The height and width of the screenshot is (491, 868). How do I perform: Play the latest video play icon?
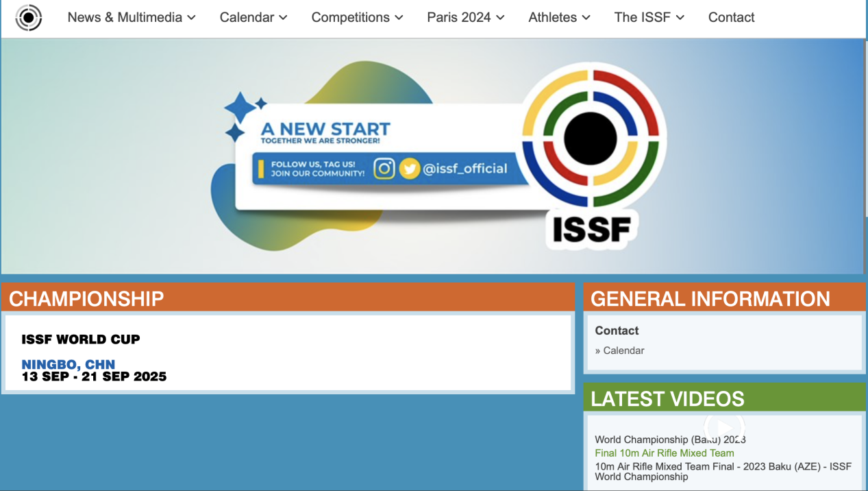724,428
